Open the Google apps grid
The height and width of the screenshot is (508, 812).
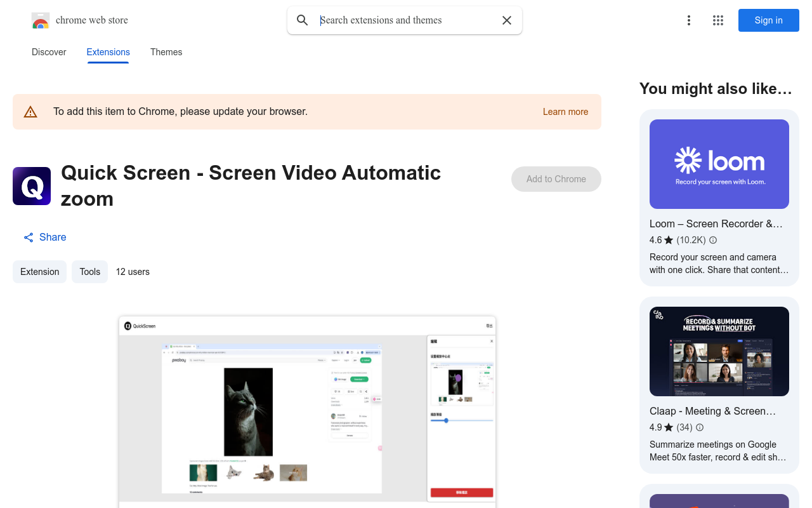pyautogui.click(x=717, y=20)
